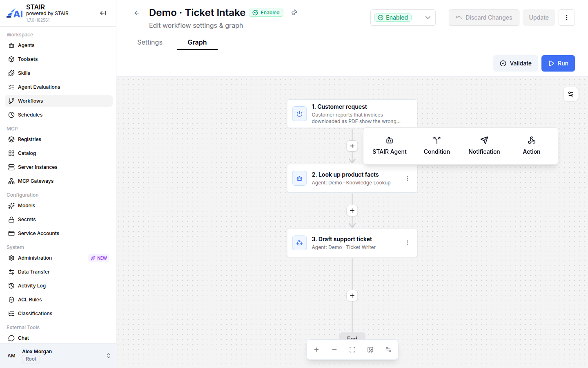The height and width of the screenshot is (368, 588).
Task: Go to Agent Evaluations
Action: tap(59, 87)
